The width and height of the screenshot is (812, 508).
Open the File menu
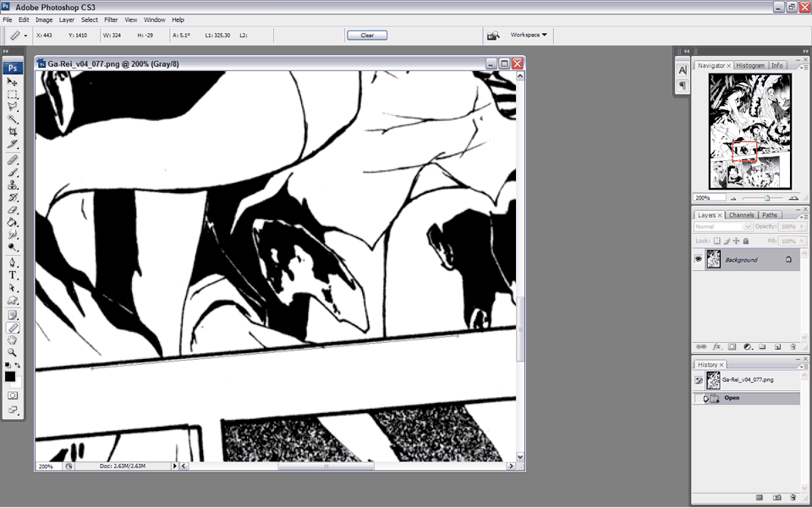point(8,19)
